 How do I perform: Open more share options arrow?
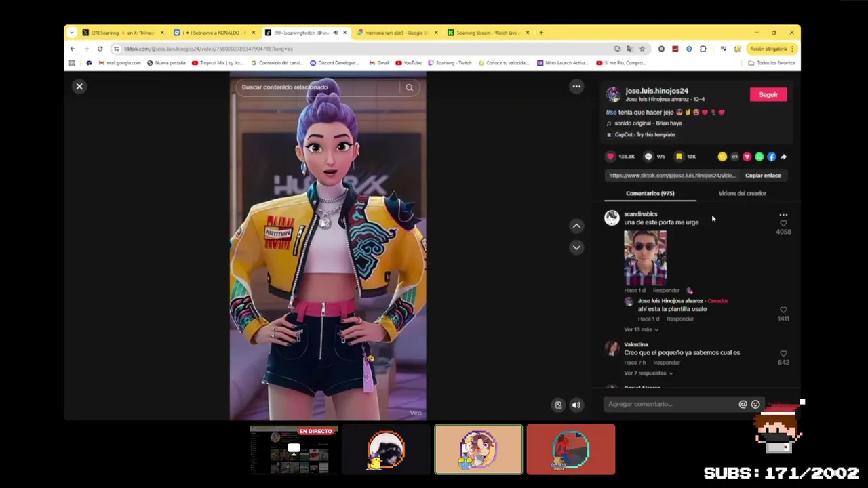[783, 157]
